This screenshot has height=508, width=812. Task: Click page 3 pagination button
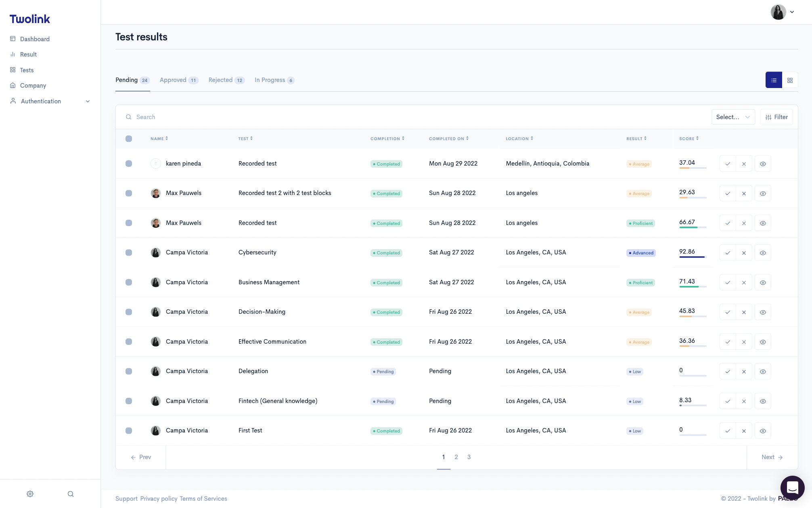click(469, 457)
